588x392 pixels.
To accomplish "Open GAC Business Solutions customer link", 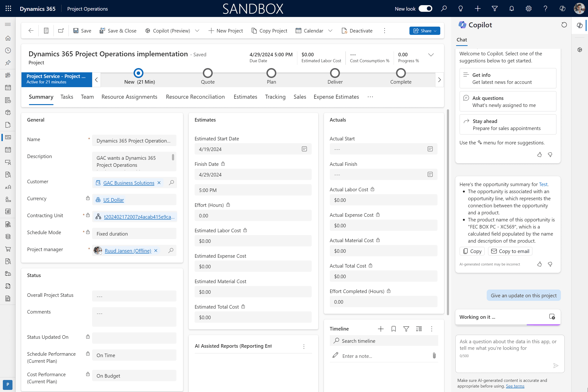I will (129, 183).
